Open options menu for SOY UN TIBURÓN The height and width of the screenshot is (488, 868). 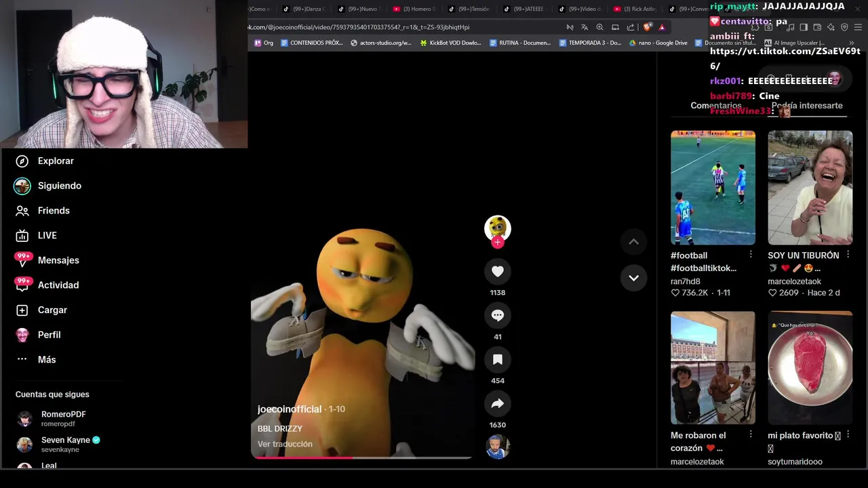(x=848, y=255)
